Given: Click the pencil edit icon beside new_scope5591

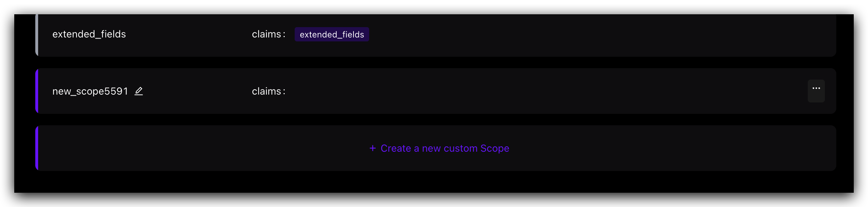Looking at the screenshot, I should click(139, 91).
